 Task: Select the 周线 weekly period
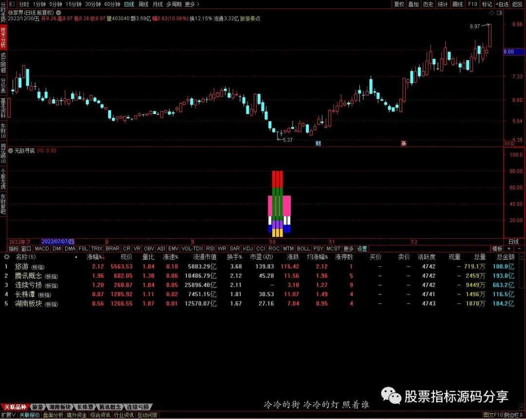pyautogui.click(x=143, y=4)
